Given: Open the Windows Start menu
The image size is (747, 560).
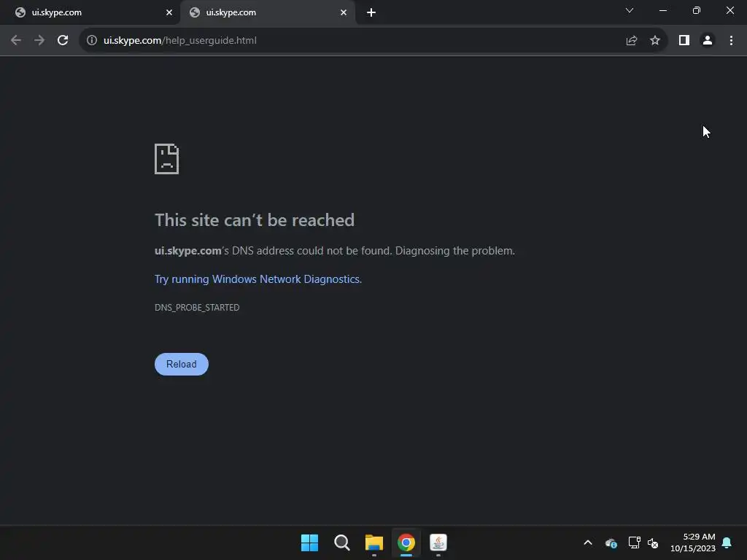Looking at the screenshot, I should tap(309, 542).
